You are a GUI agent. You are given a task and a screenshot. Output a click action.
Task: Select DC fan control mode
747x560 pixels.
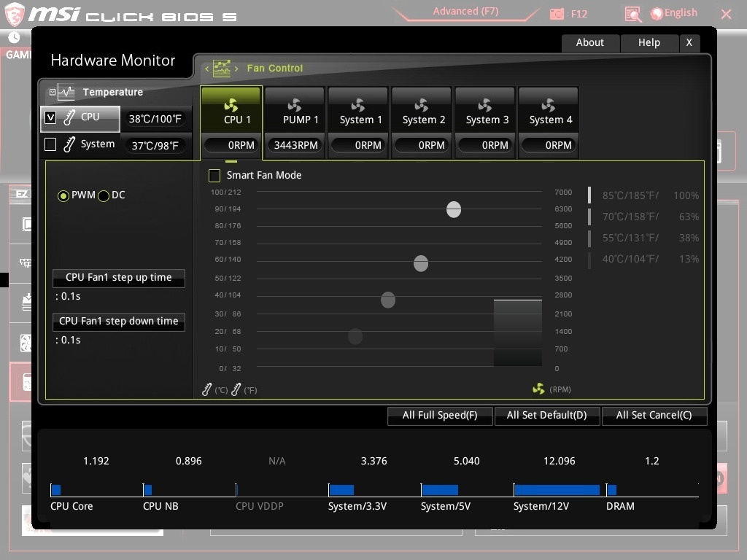pyautogui.click(x=104, y=195)
